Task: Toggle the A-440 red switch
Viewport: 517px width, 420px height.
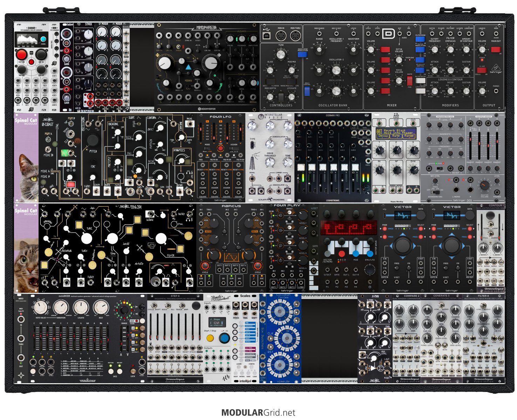Action: 482,70
